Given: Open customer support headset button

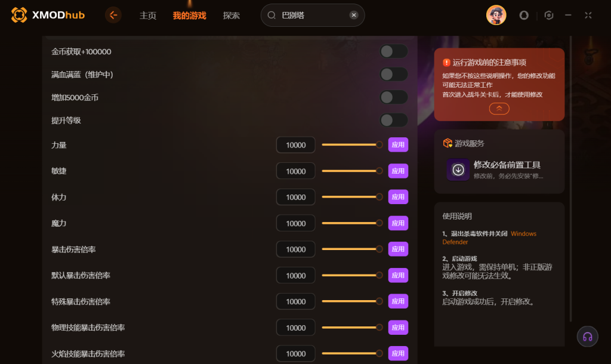Looking at the screenshot, I should (x=587, y=337).
